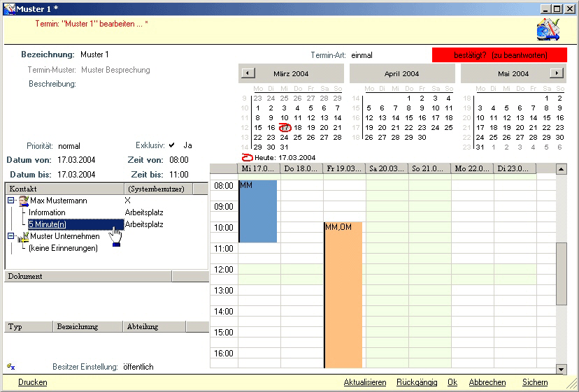This screenshot has height=392, width=579.
Task: Click the Kontakt column header
Action: (64, 189)
